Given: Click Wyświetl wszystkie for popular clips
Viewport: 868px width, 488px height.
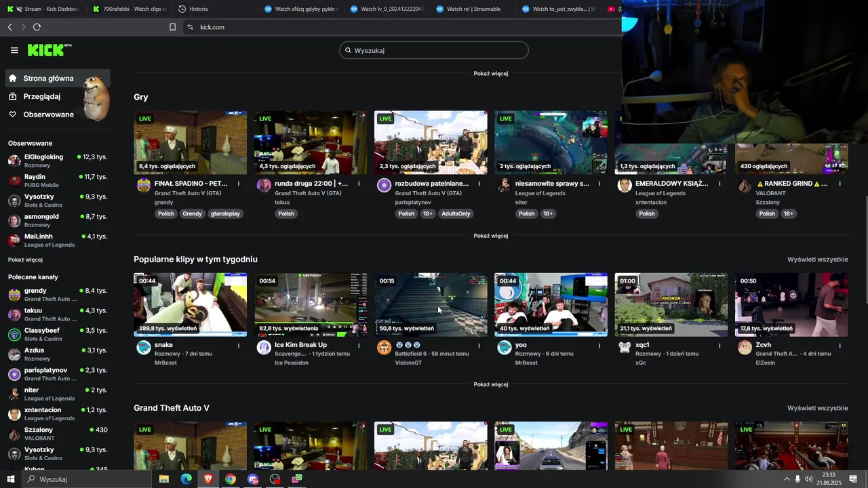Looking at the screenshot, I should [x=817, y=260].
